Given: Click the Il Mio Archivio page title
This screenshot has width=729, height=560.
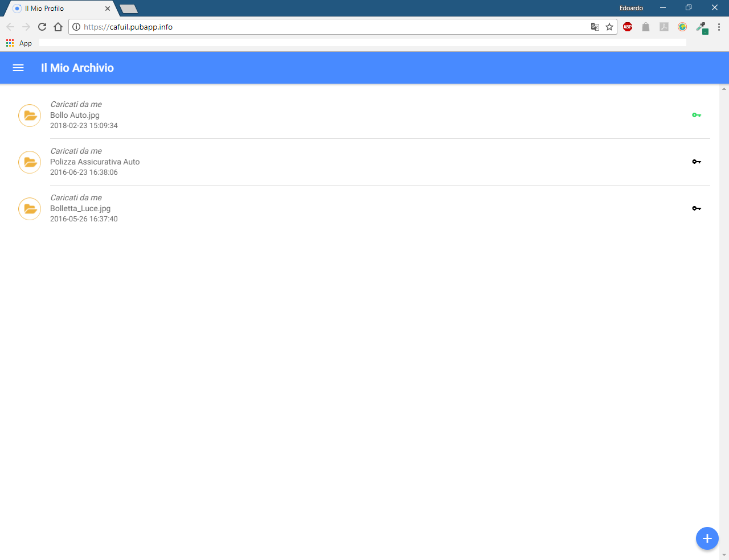Looking at the screenshot, I should [77, 68].
